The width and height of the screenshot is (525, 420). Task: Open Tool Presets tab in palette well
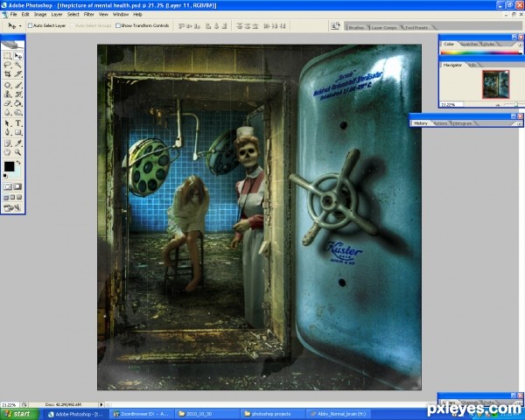click(416, 28)
